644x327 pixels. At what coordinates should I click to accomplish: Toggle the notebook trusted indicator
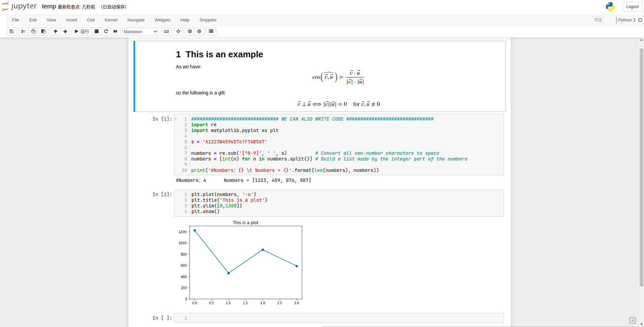click(598, 20)
